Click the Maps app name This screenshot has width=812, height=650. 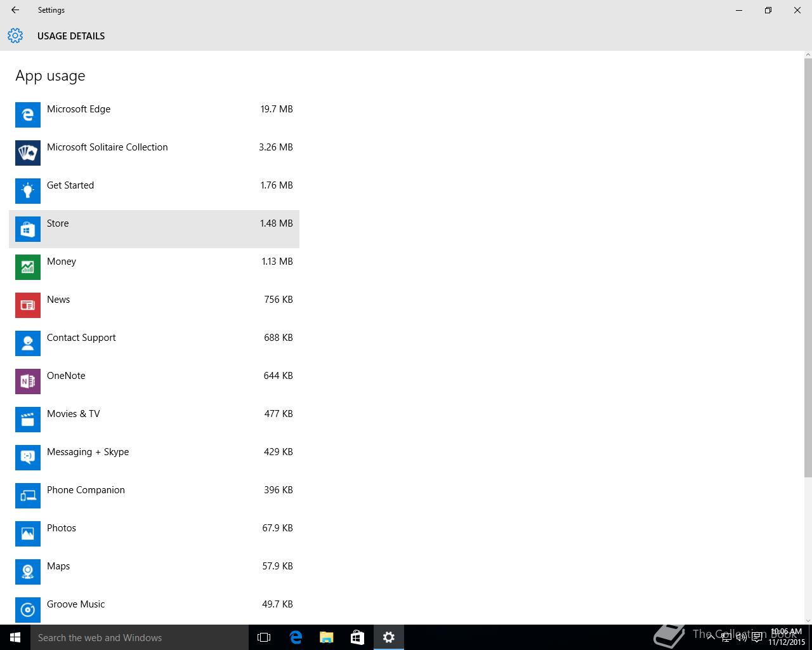[58, 566]
